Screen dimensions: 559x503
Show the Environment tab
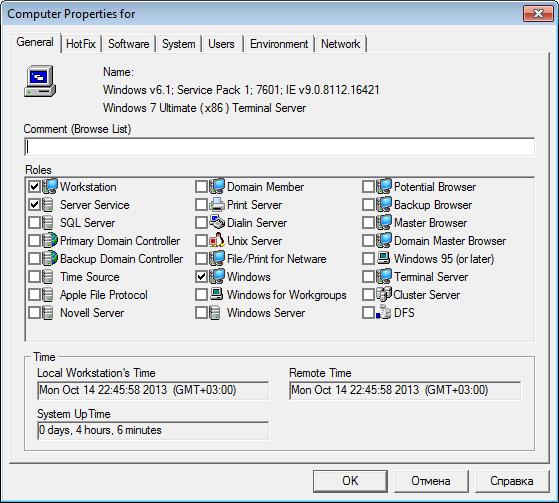click(x=279, y=44)
